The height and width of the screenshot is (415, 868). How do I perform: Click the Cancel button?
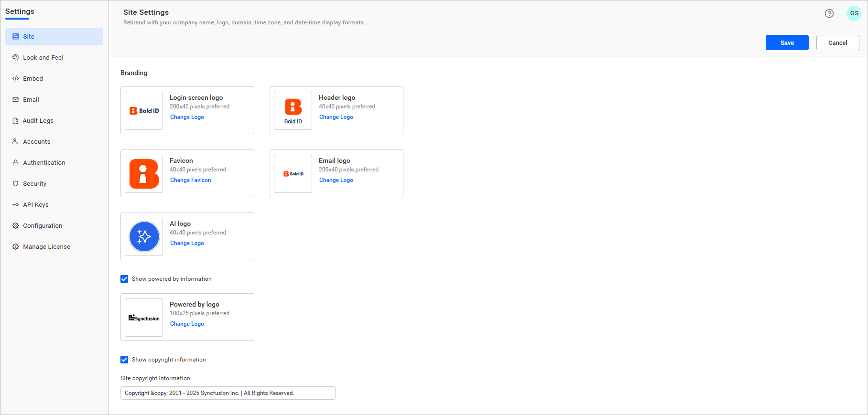tap(837, 43)
